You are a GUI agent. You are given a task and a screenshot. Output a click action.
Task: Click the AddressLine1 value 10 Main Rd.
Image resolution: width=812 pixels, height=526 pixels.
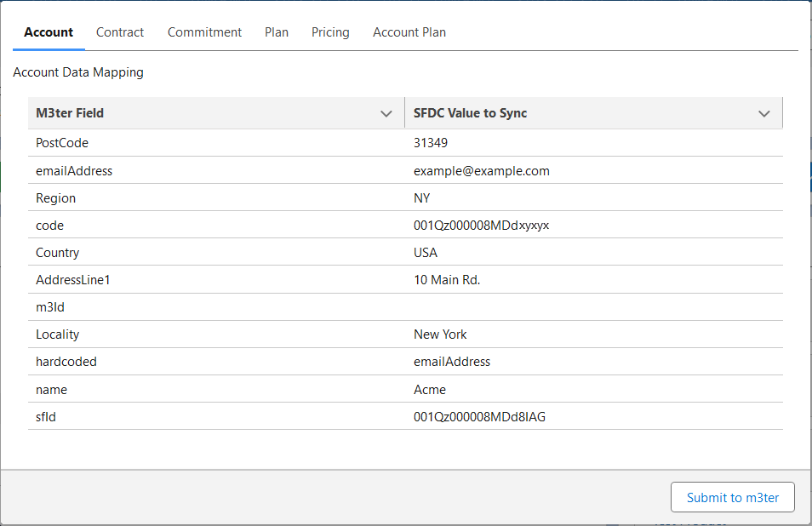447,280
